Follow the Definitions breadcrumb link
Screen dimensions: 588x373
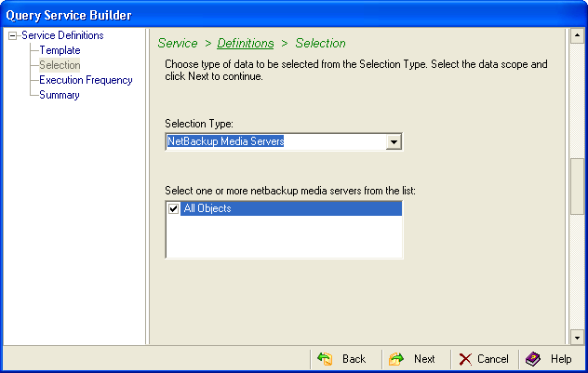246,44
